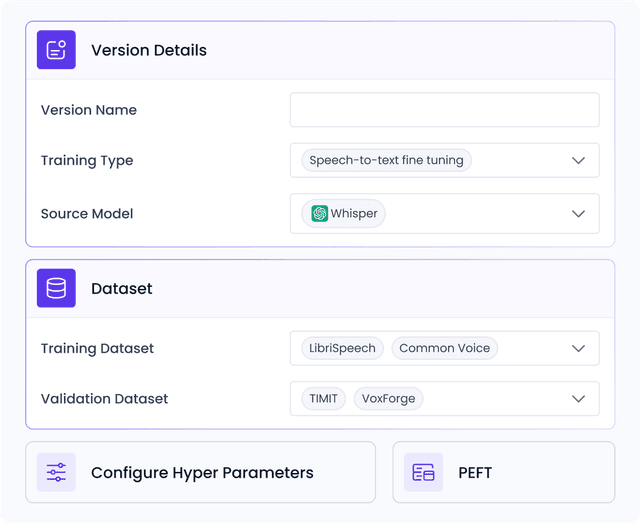Open the Source Model dropdown chevron

point(578,213)
